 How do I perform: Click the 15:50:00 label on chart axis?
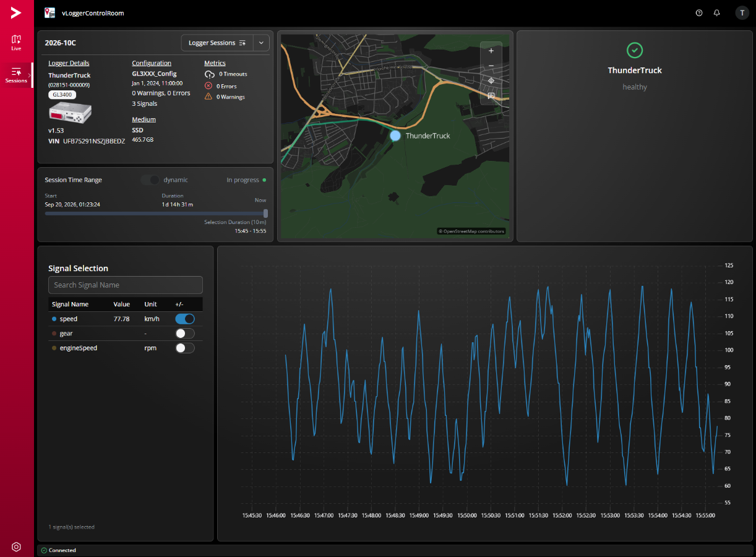click(x=466, y=515)
